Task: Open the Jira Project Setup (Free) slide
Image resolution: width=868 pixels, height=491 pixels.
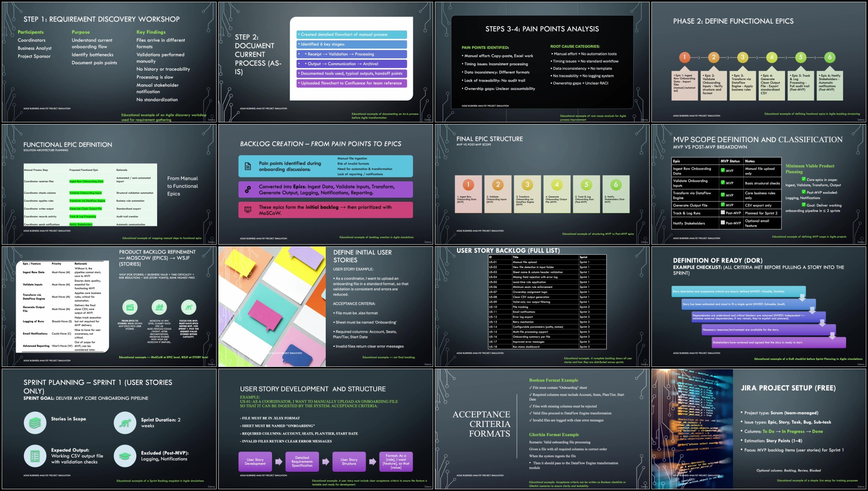Action: 759,429
